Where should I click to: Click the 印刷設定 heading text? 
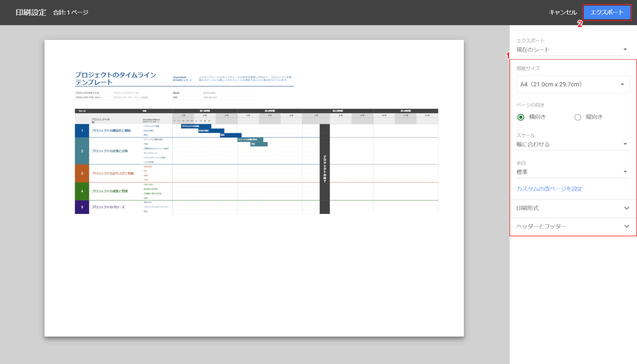[31, 12]
